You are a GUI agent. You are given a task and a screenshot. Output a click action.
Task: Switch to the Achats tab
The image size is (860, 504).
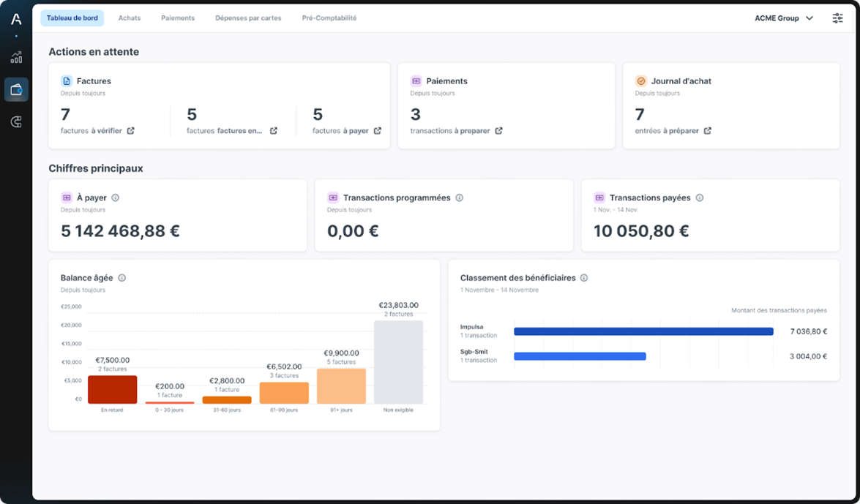[130, 18]
